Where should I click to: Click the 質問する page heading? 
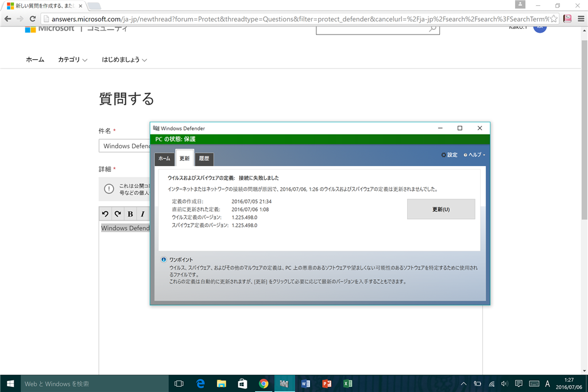pos(126,99)
